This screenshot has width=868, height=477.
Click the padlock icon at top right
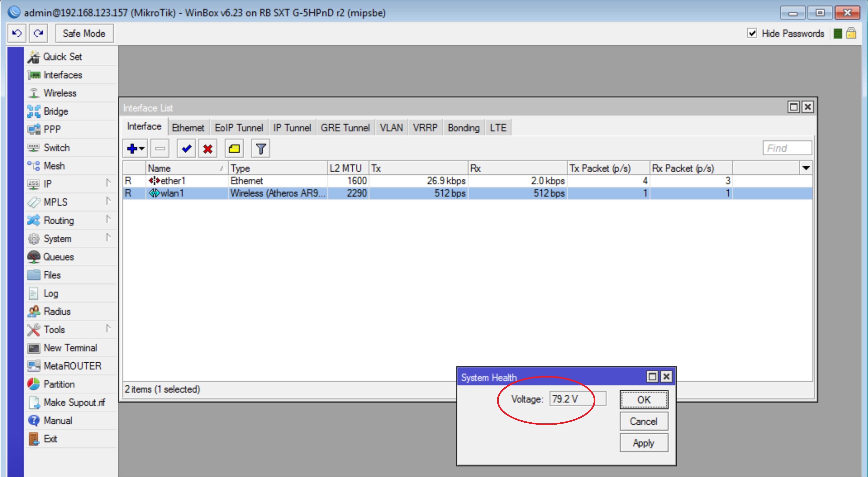coord(851,33)
